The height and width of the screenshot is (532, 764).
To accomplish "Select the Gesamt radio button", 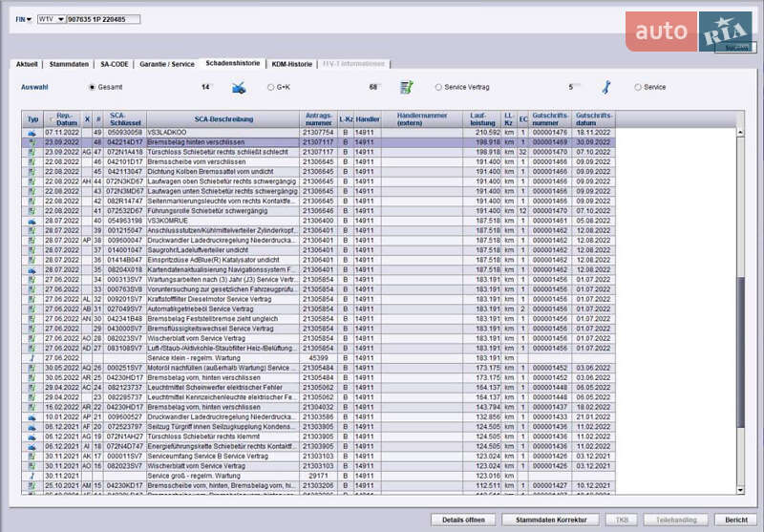I will (x=92, y=87).
